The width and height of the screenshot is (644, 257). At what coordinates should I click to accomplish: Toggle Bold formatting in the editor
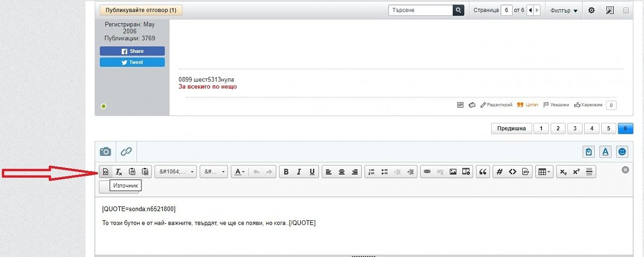coord(286,172)
